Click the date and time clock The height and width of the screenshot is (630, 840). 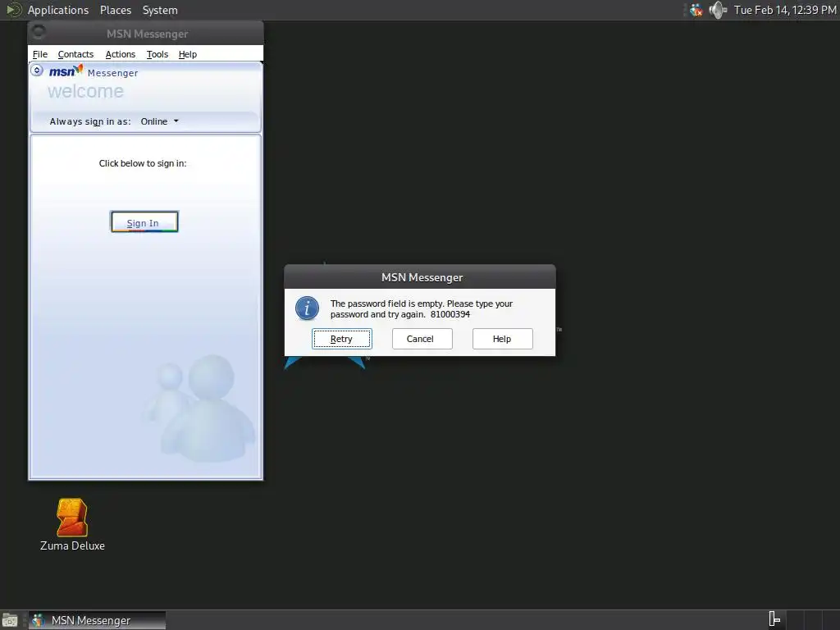point(785,10)
